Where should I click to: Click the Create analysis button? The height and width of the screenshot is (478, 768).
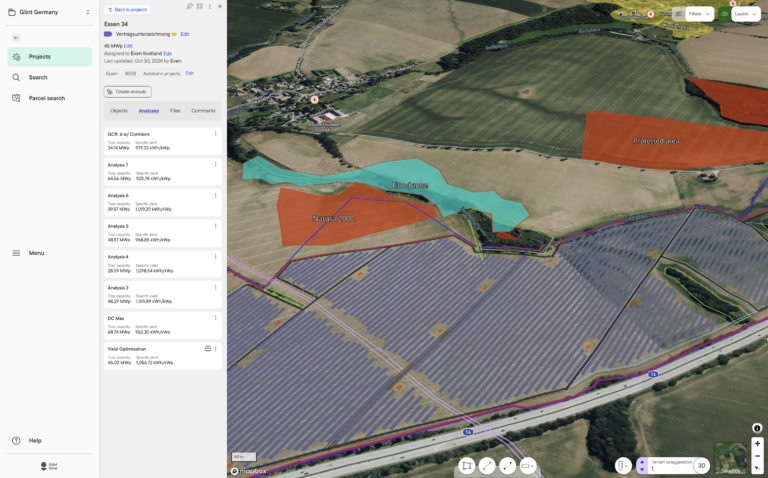(x=128, y=92)
